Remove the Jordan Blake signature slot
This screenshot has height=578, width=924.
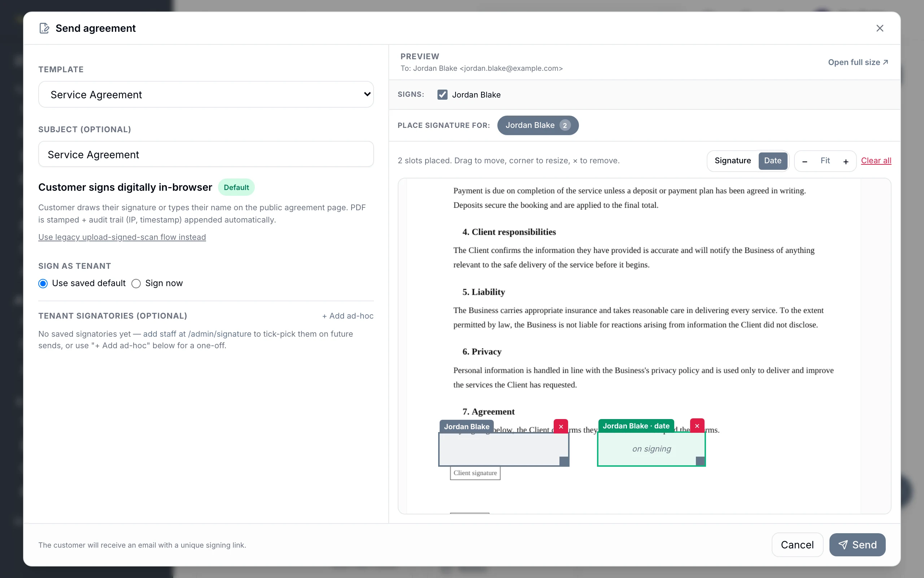click(x=561, y=427)
